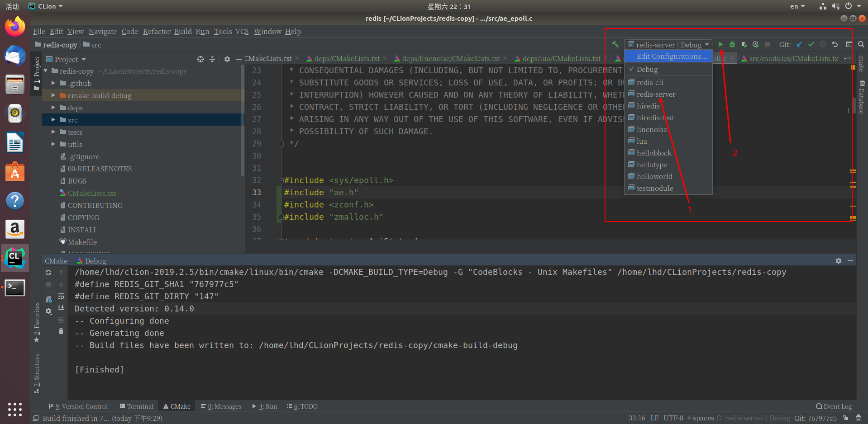Click the Stop square in main toolbar

tap(768, 44)
